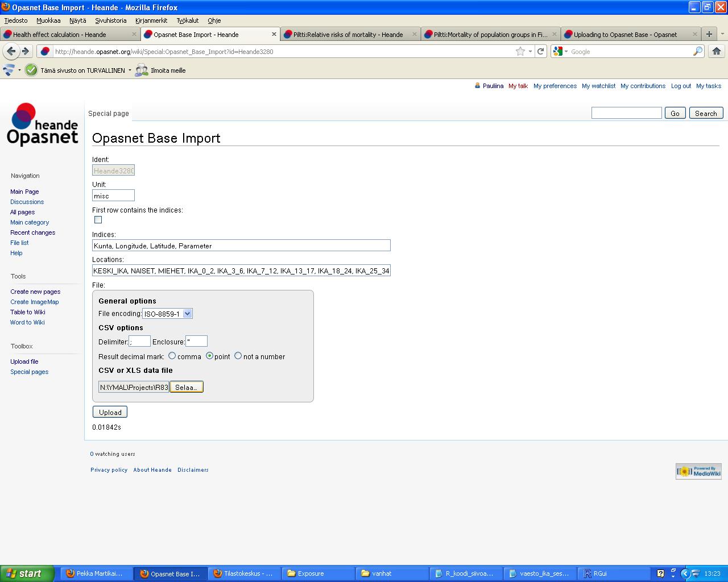Select the point decimal mark option
728x582 pixels.
(209, 356)
